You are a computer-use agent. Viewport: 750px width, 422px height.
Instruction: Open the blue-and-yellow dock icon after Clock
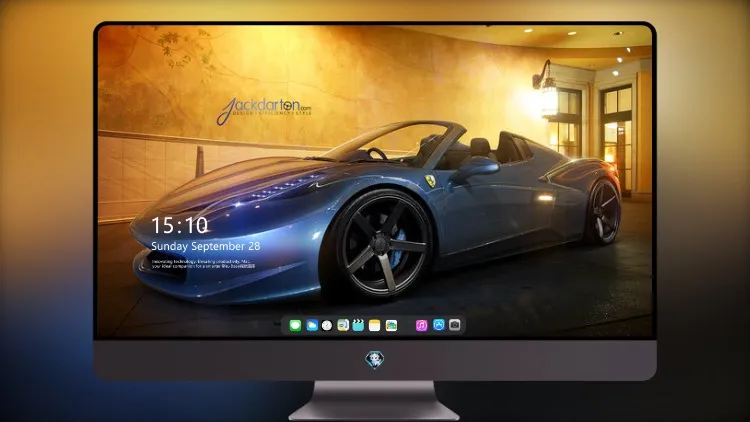point(343,325)
